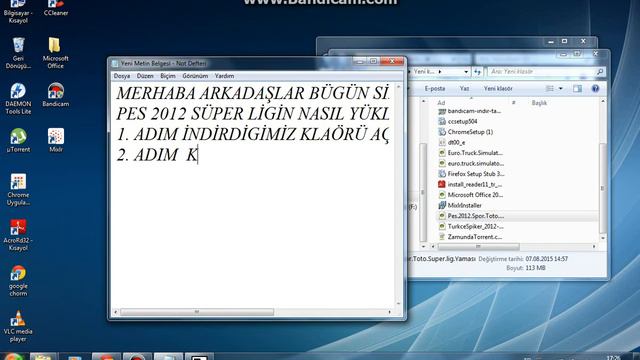
Task: Open the view options dropdown arrow in Explorer
Action: pyautogui.click(x=560, y=89)
